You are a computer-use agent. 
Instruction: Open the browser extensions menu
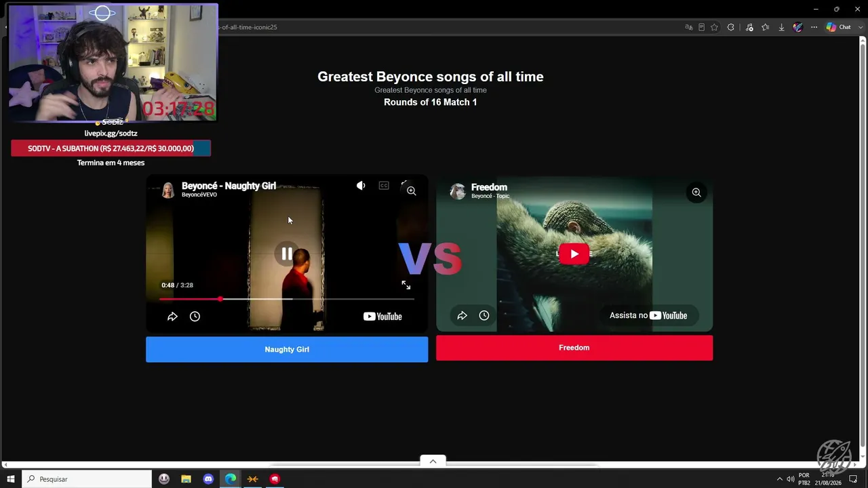(730, 27)
